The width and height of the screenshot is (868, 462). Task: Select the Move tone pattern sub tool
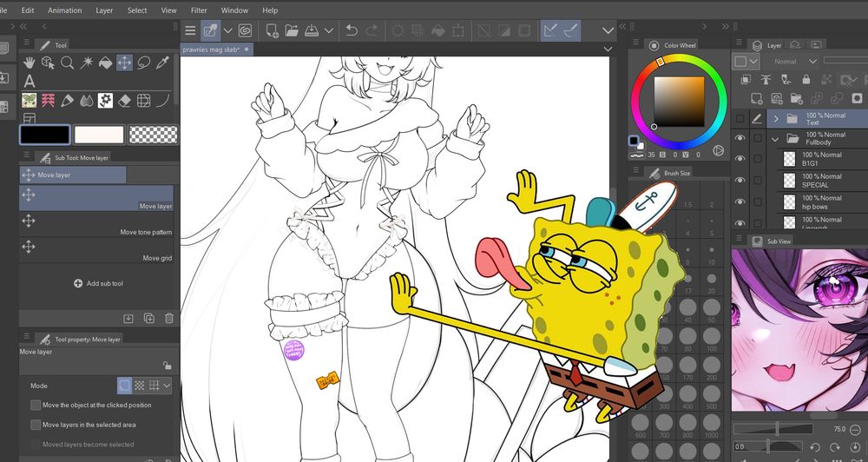tap(95, 225)
